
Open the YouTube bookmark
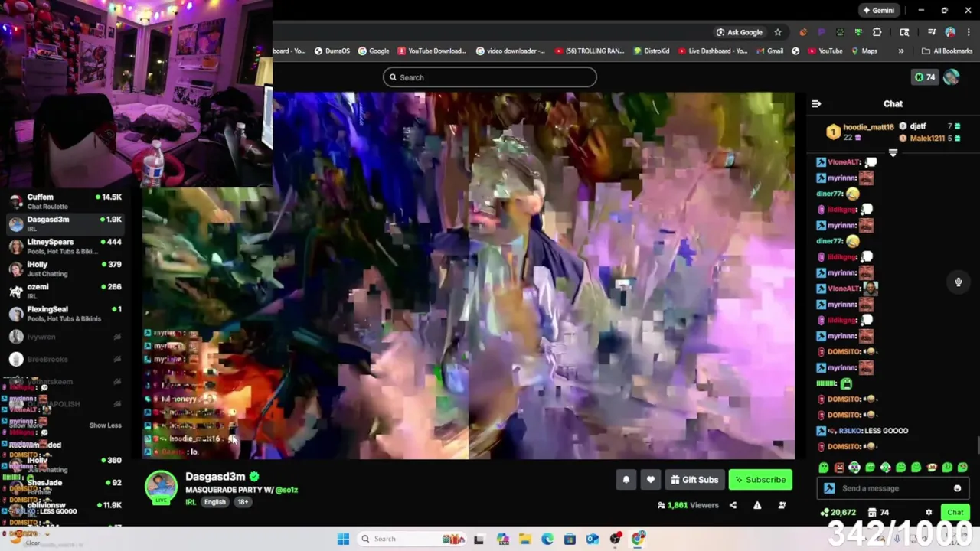(825, 51)
